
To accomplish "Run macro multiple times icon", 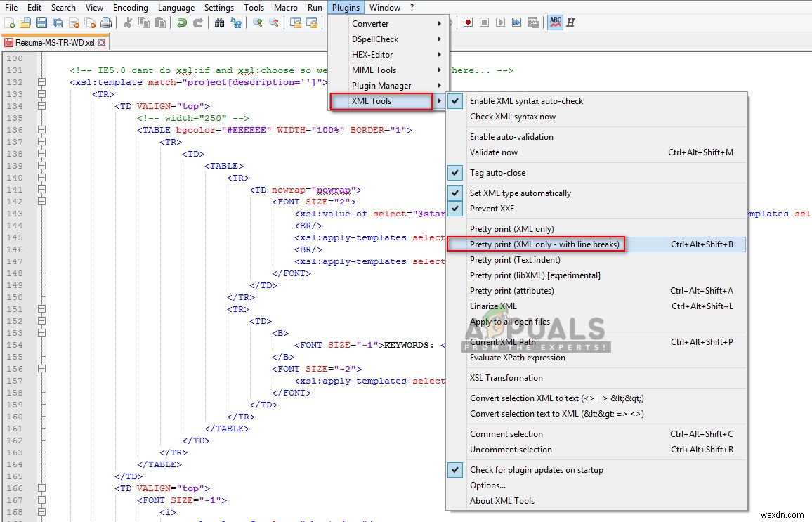I will (516, 22).
